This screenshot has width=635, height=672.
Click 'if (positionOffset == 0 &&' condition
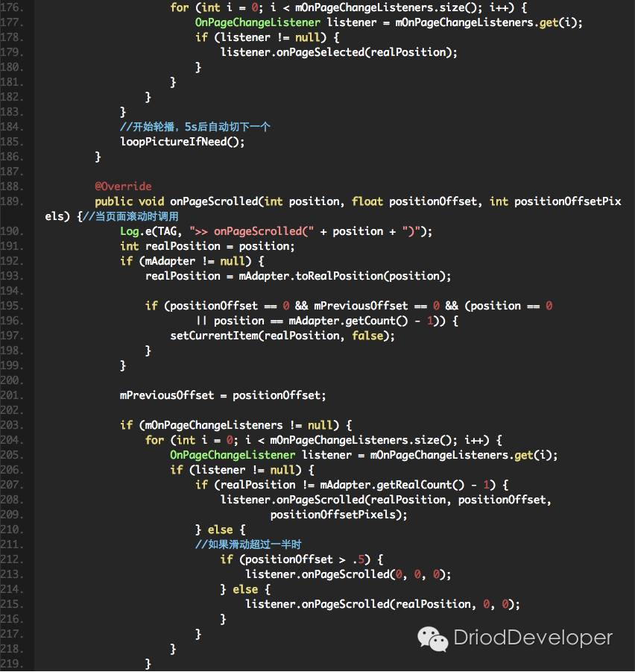[x=227, y=306]
